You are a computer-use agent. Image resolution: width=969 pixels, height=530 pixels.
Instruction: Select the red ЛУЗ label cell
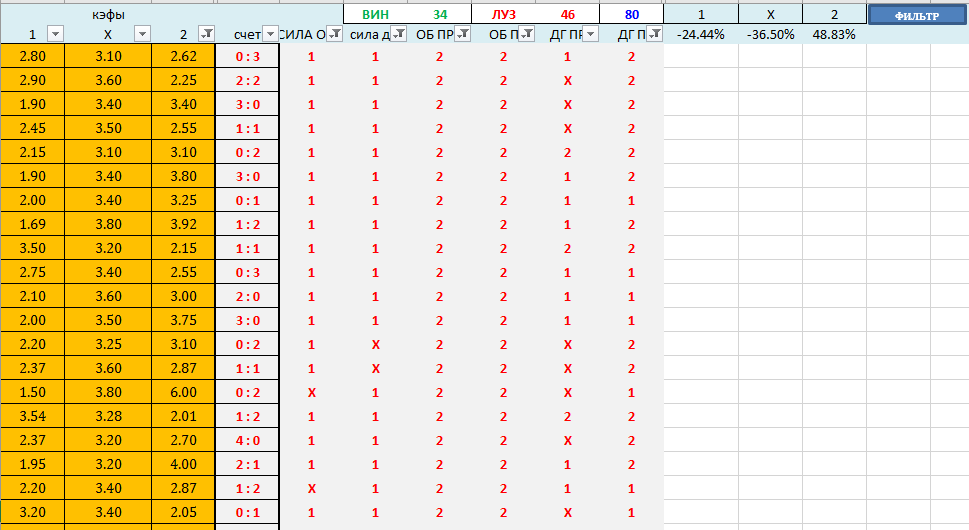coord(504,14)
